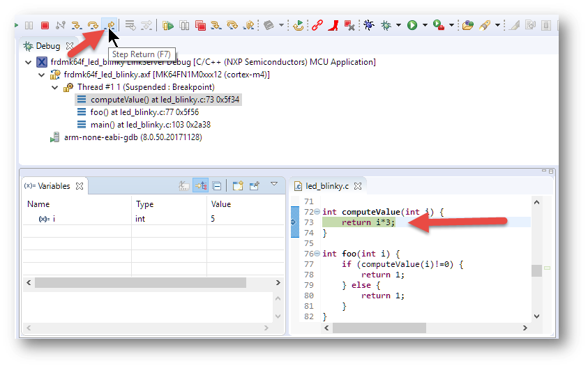
Task: Click the Collapse All icon in Variables view
Action: [x=217, y=186]
